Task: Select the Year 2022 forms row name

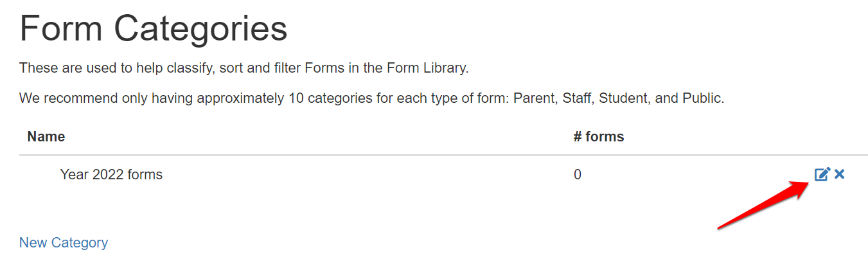Action: [111, 174]
